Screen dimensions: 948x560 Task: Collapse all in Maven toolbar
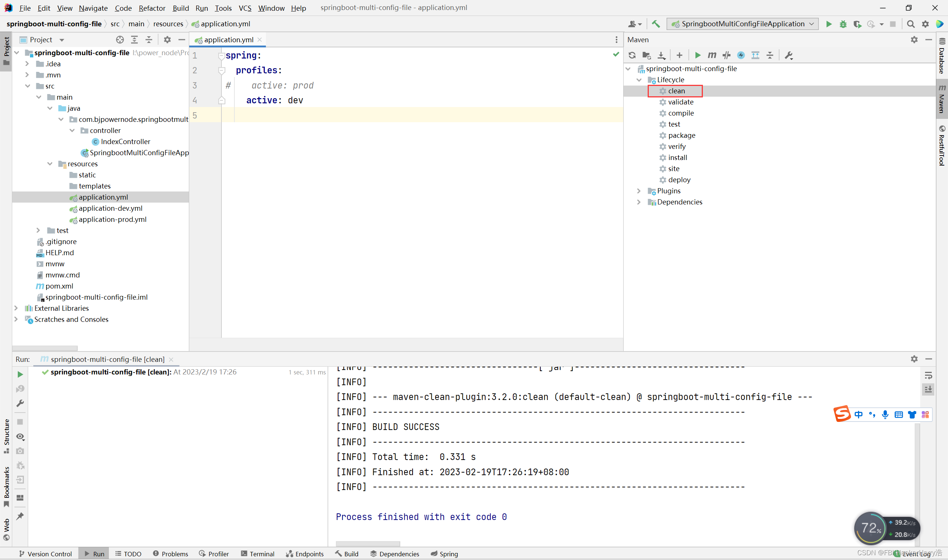click(770, 56)
